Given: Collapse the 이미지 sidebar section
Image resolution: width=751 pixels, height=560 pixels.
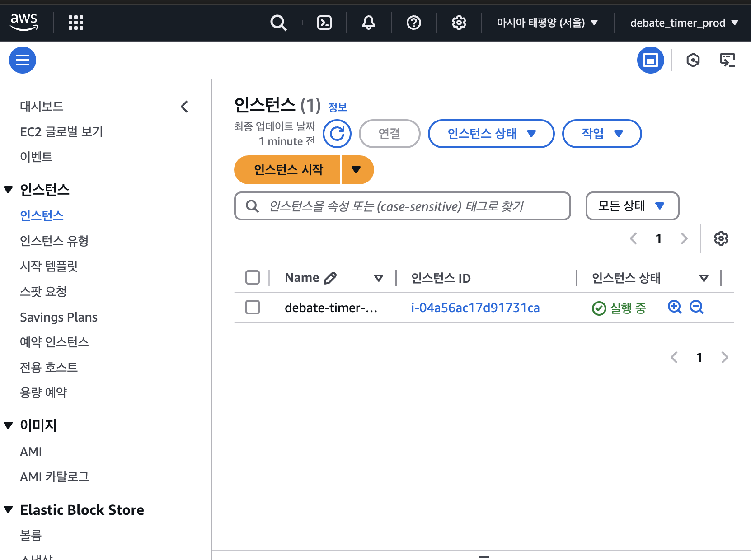Looking at the screenshot, I should [x=8, y=425].
